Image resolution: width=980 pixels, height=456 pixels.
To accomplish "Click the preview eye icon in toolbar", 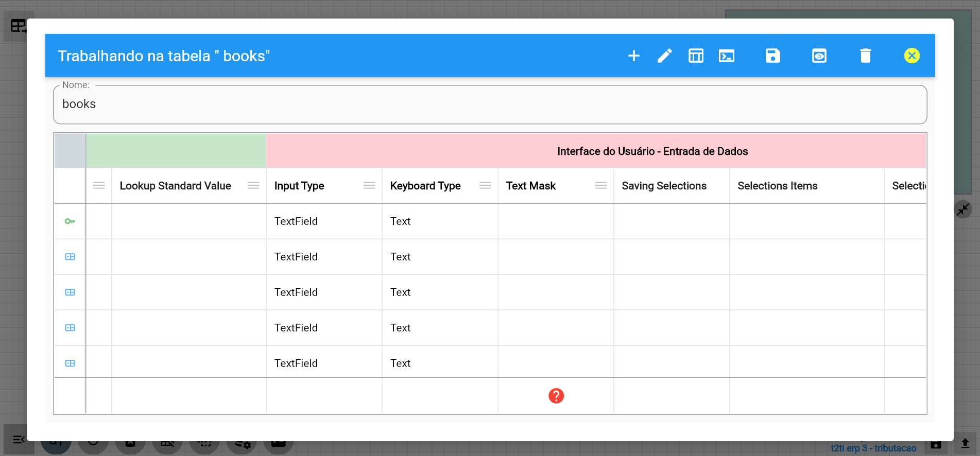I will [819, 56].
